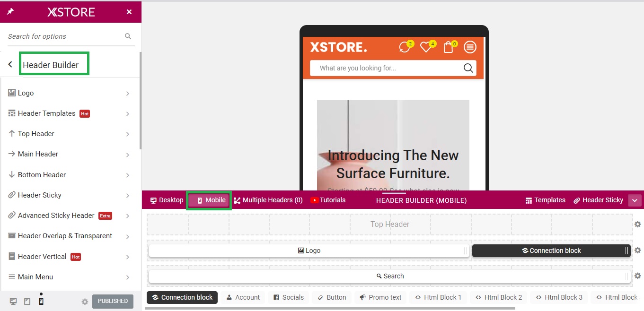Open Top Header row settings gear
This screenshot has height=311, width=644.
pos(638,224)
